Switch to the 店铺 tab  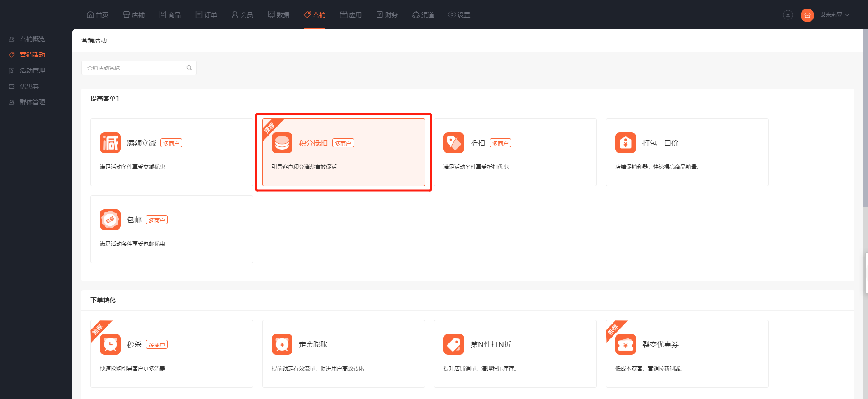(134, 15)
